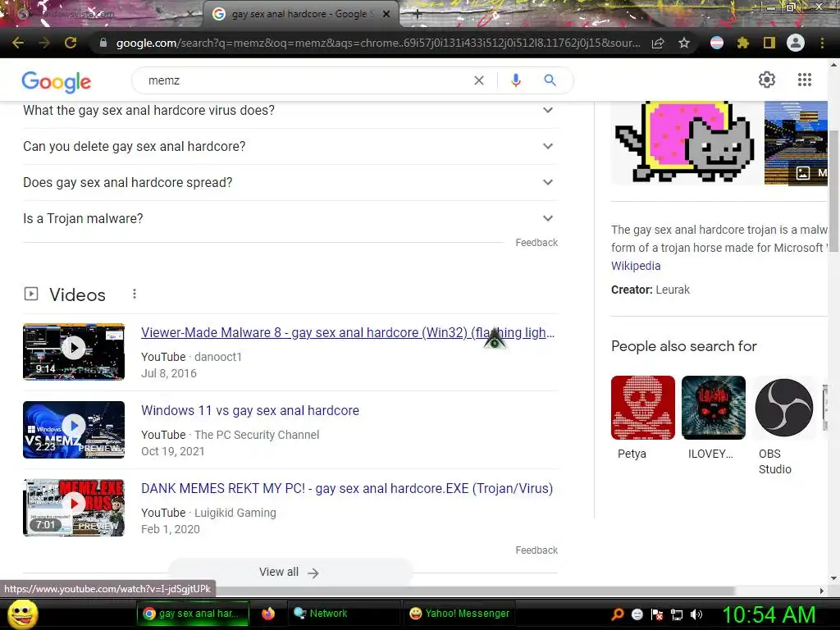Viewport: 840px width, 630px height.
Task: Open the Wikipedia link in knowledge panel
Action: coord(636,266)
